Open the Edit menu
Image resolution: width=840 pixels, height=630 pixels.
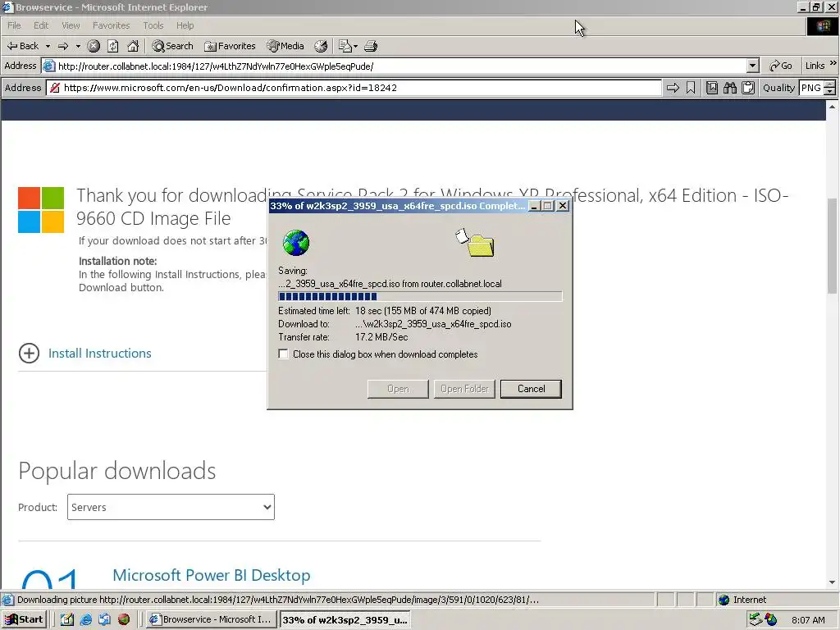point(41,25)
